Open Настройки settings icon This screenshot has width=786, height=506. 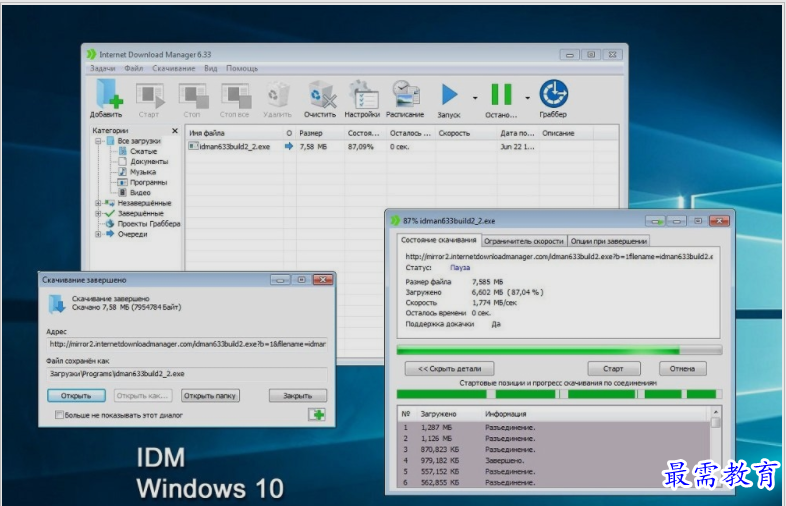(362, 95)
